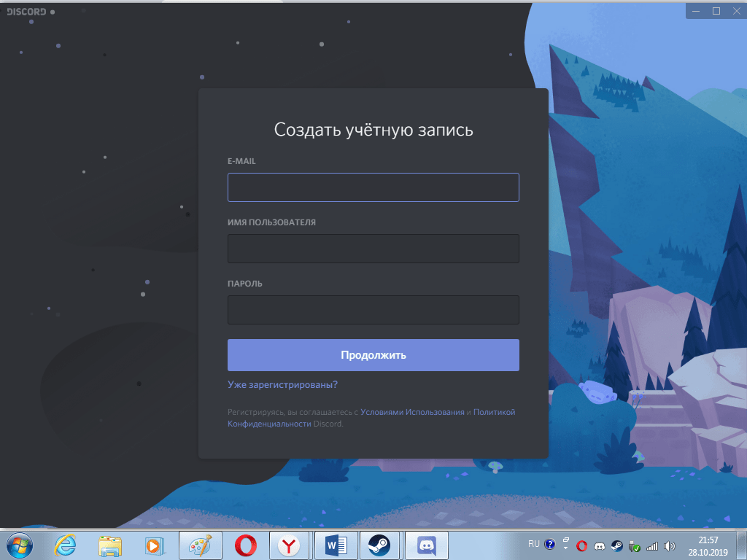Open Paint from the taskbar

click(x=199, y=545)
